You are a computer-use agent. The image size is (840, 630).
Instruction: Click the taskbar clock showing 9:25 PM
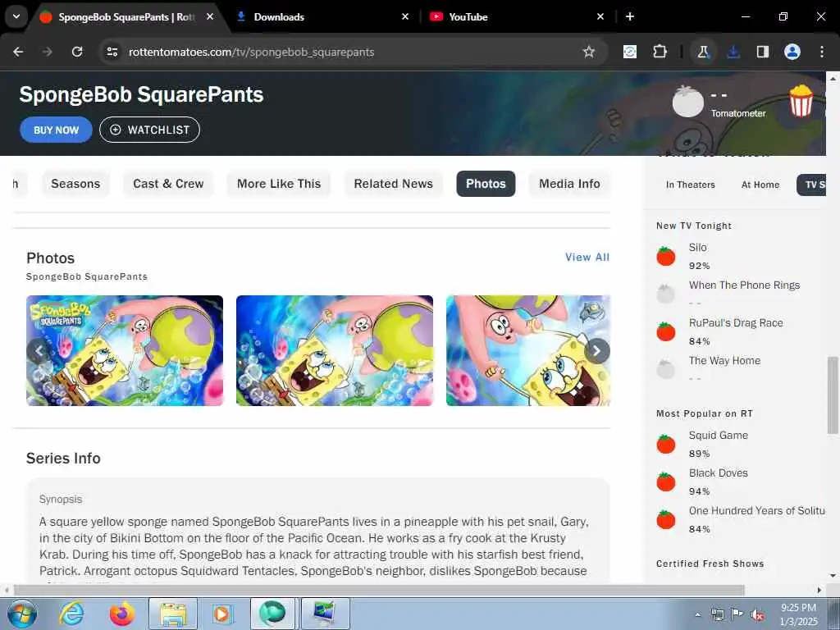click(x=798, y=614)
